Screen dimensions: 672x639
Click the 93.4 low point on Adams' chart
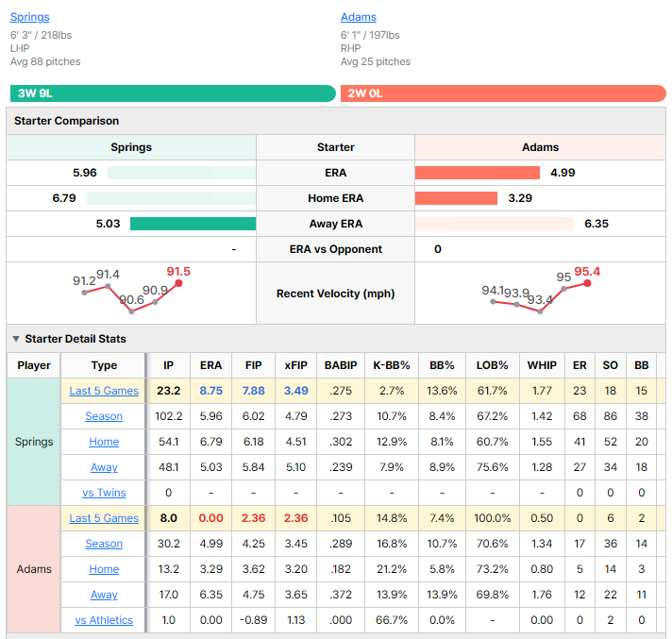[x=540, y=311]
